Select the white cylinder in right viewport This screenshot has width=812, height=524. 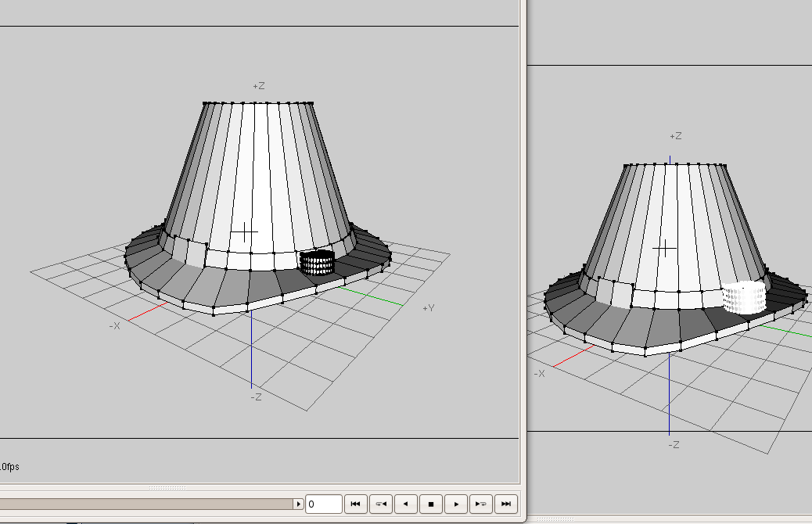tap(744, 297)
